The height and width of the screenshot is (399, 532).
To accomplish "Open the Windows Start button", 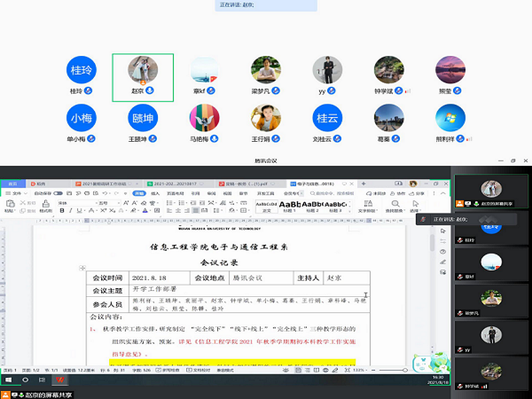I will [x=7, y=379].
